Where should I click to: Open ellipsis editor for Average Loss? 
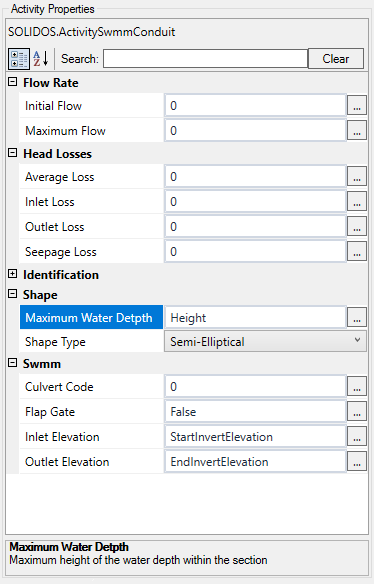357,177
